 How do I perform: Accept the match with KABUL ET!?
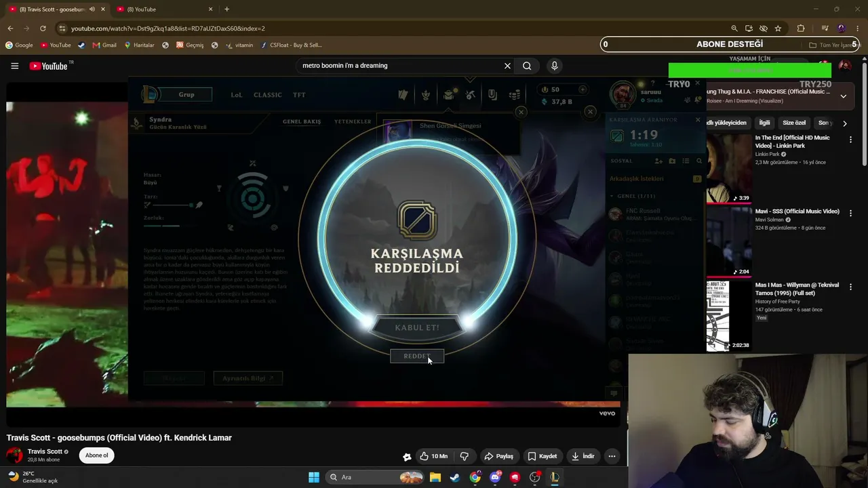(417, 327)
